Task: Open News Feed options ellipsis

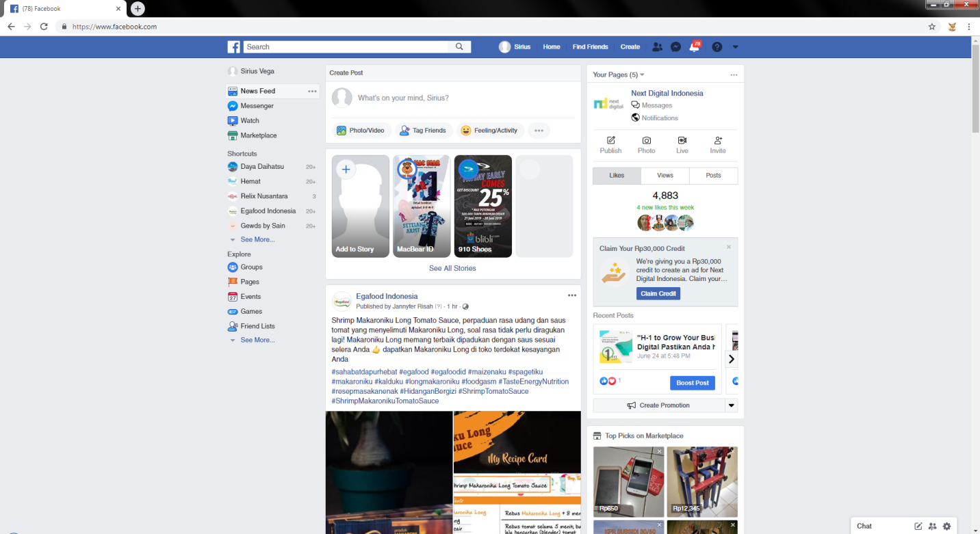Action: (312, 91)
